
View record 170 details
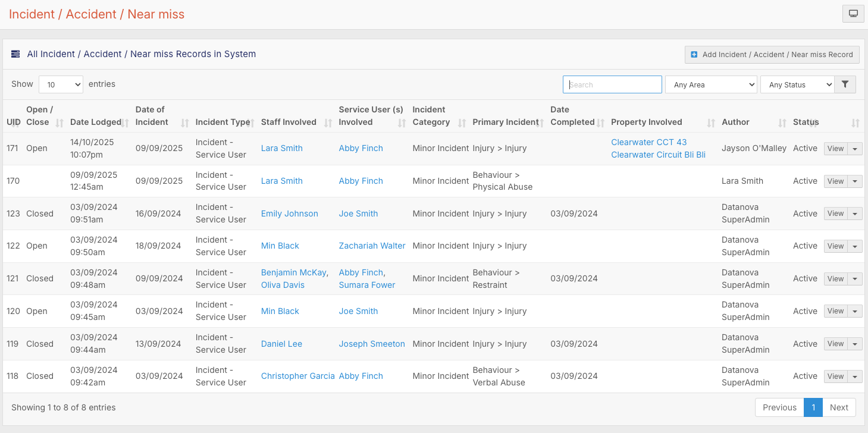835,181
